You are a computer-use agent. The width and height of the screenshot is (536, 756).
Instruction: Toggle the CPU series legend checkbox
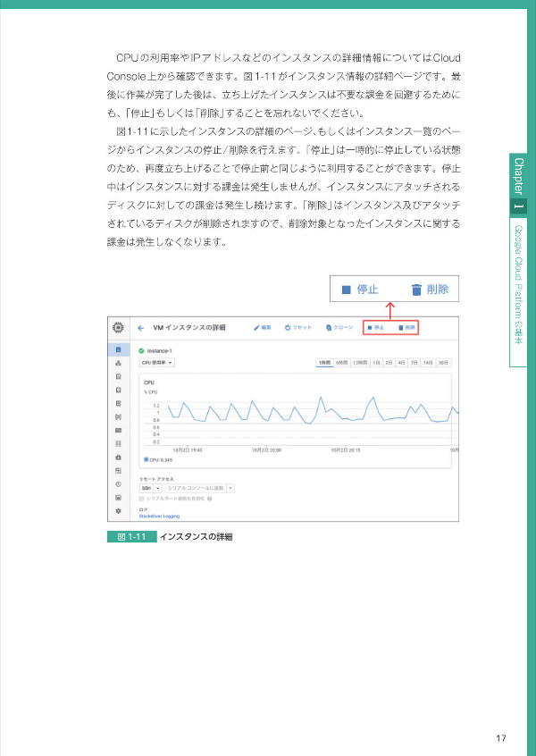pyautogui.click(x=146, y=460)
